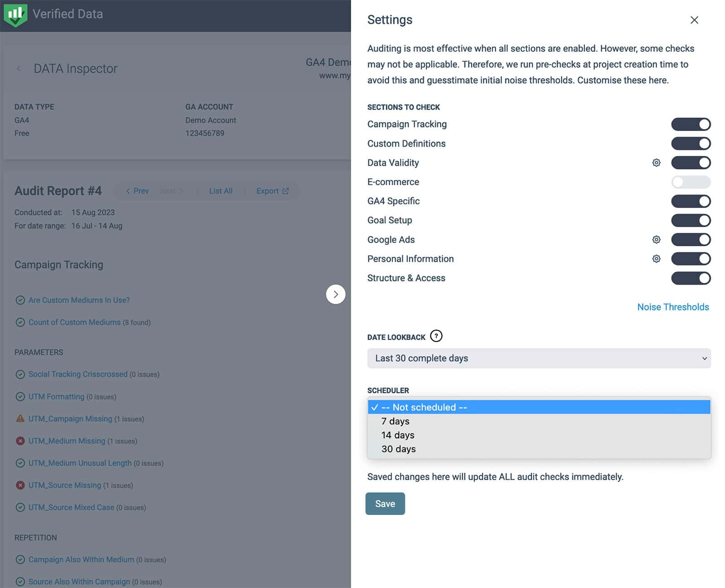Click the Save button
This screenshot has width=725, height=588.
[385, 504]
